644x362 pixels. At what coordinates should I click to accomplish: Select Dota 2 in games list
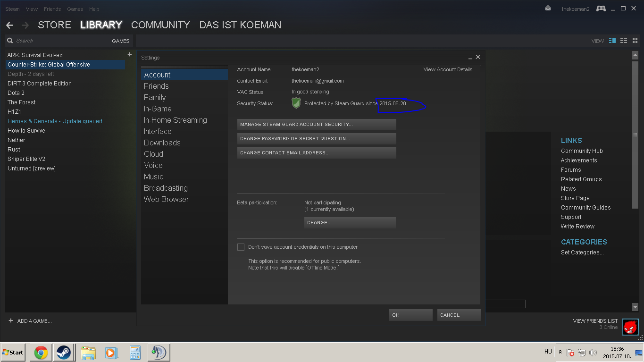pos(66,93)
